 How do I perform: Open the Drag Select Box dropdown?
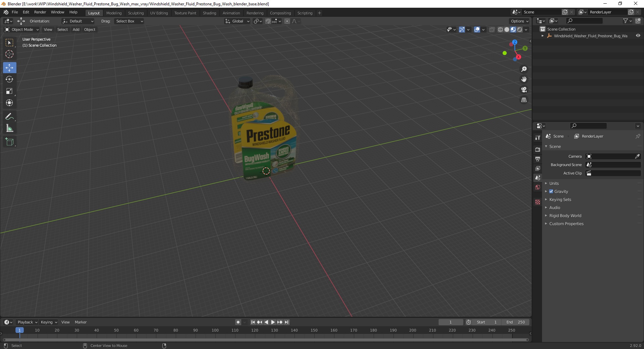click(129, 21)
